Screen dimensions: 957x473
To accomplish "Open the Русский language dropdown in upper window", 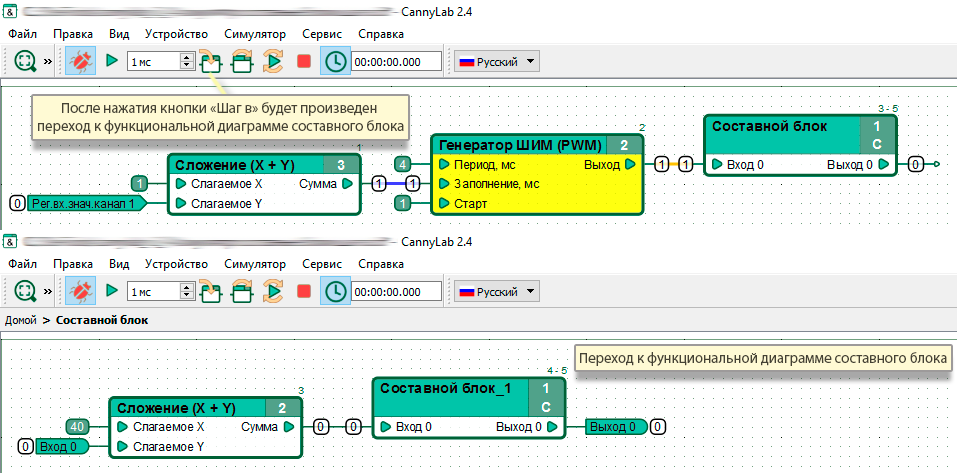I will pos(496,62).
